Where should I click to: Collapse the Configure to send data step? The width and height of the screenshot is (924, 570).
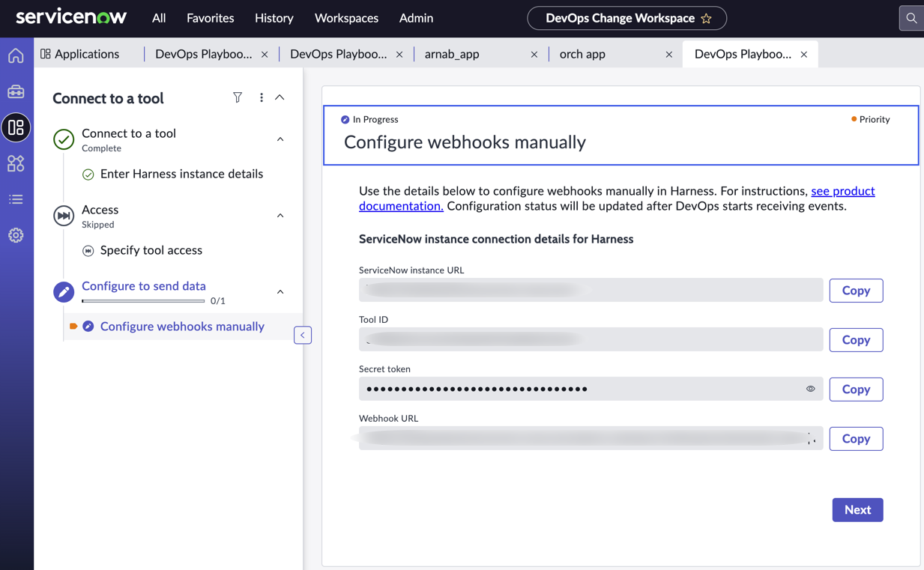pos(280,292)
